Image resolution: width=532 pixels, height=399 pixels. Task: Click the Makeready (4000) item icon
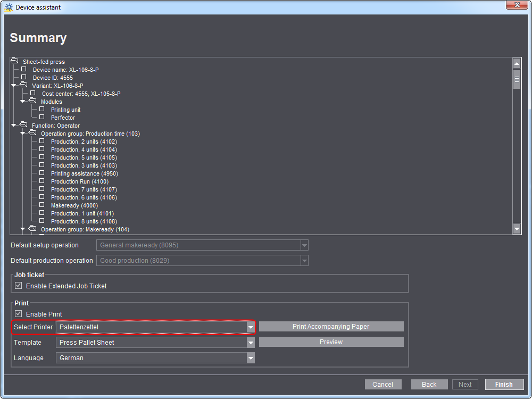41,205
